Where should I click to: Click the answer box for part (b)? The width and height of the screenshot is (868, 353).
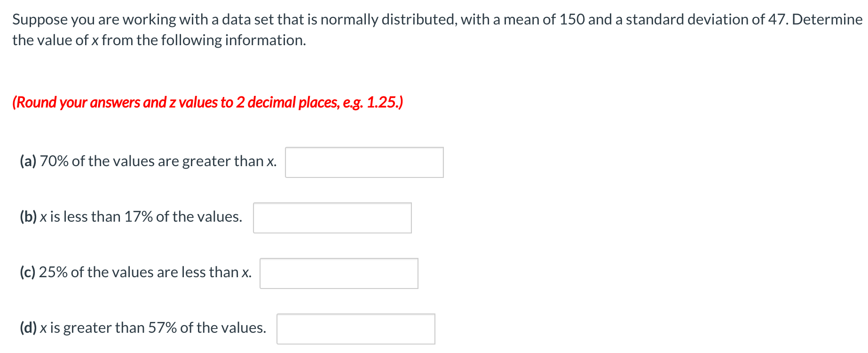(332, 218)
